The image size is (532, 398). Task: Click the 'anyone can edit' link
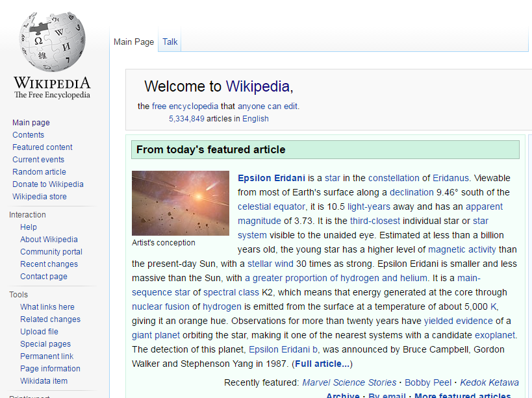click(268, 106)
